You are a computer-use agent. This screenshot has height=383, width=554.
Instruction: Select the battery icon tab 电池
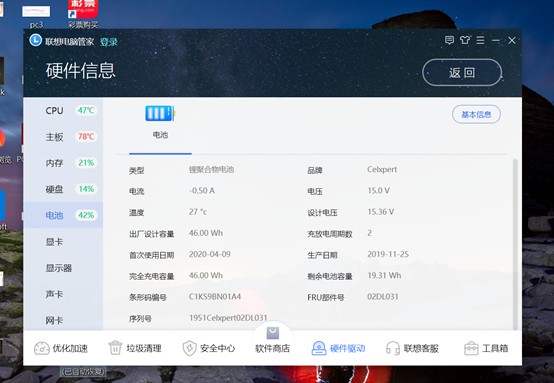(160, 122)
